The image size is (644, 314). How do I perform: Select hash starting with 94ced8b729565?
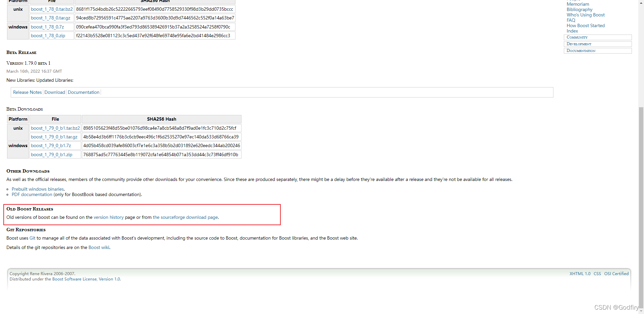(x=155, y=18)
